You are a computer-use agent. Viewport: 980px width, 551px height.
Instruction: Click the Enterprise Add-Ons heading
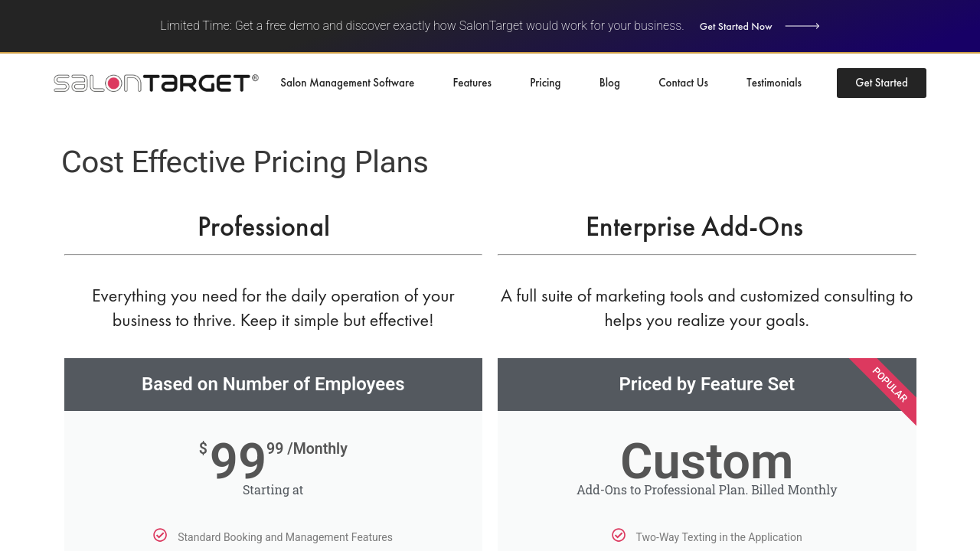pyautogui.click(x=694, y=227)
